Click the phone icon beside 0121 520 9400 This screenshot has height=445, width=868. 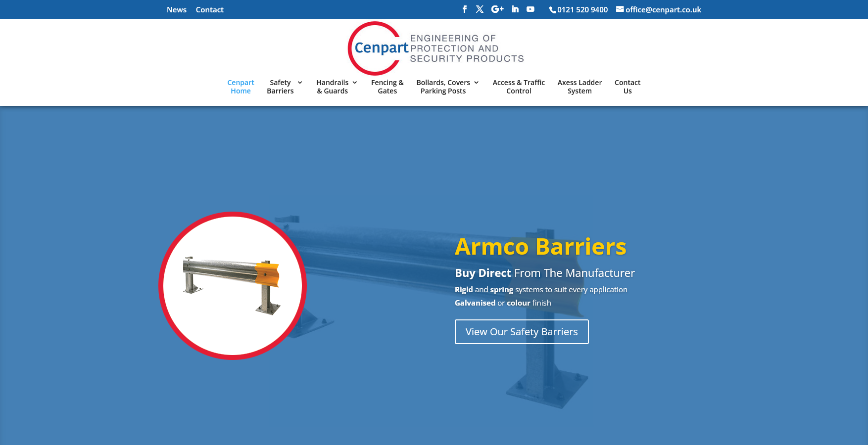pyautogui.click(x=552, y=10)
